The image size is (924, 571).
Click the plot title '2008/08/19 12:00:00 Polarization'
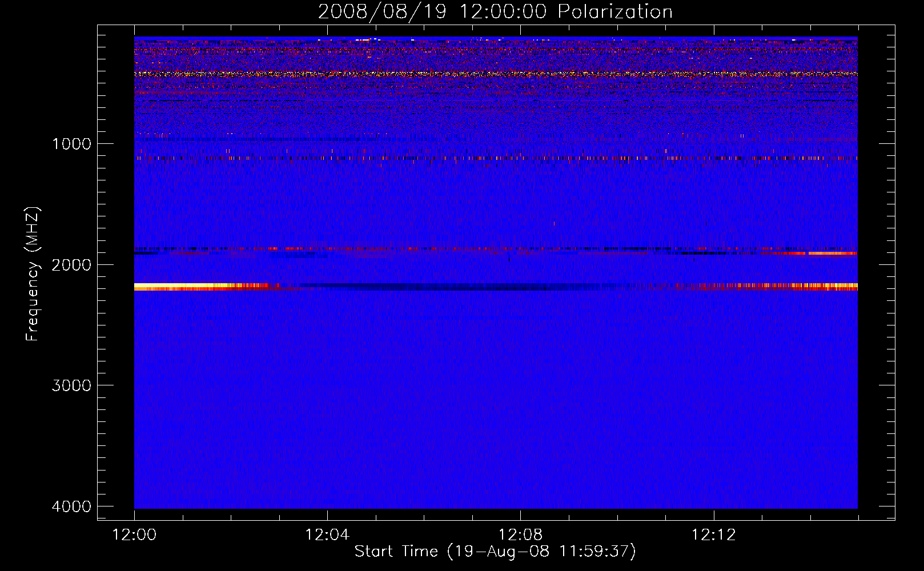pyautogui.click(x=495, y=11)
